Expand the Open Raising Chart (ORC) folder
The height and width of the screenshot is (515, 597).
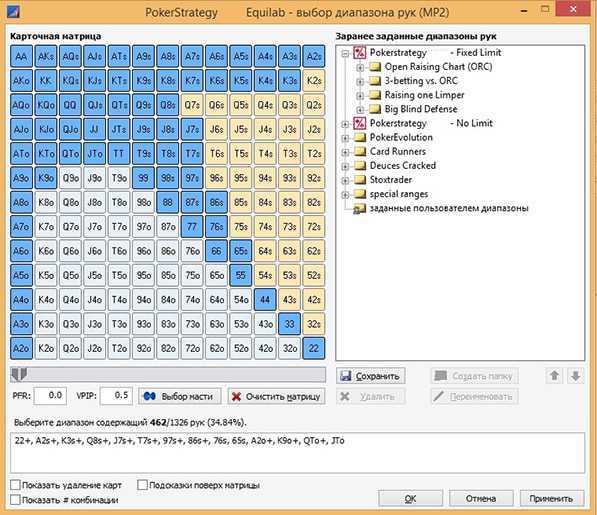pyautogui.click(x=360, y=68)
